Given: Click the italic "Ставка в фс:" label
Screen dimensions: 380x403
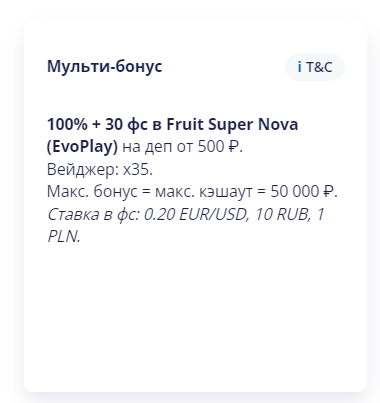Looking at the screenshot, I should click(93, 214).
